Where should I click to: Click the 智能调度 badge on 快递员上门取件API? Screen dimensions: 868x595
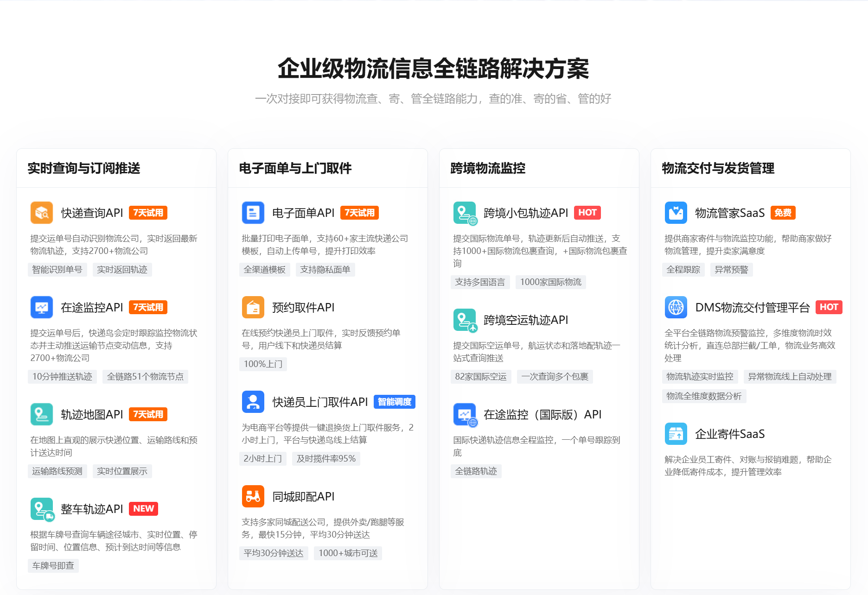pyautogui.click(x=394, y=402)
